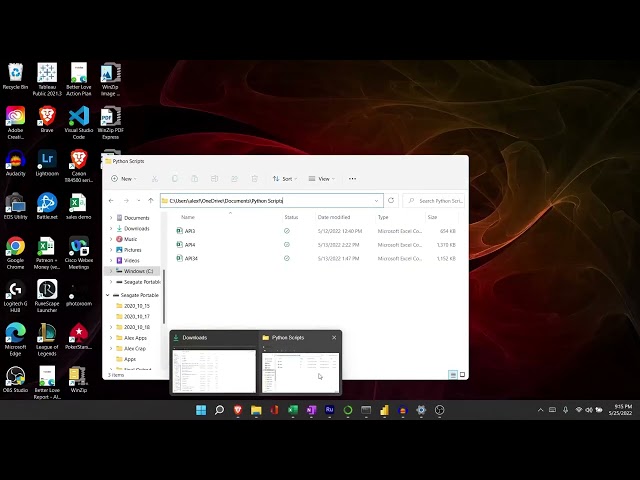Open the Recycle Bin desktop icon
Viewport: 640px width, 480px height.
click(x=15, y=76)
